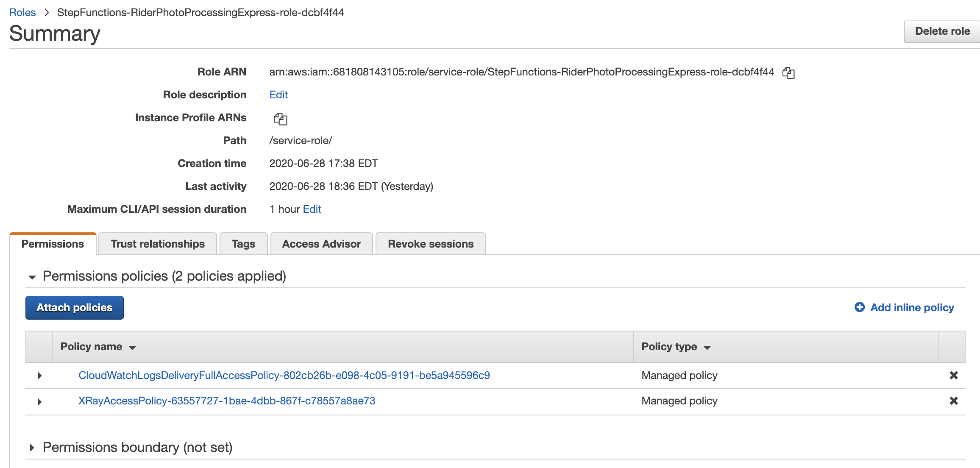Click the Permissions policies (2 policies applied) heading

pyautogui.click(x=164, y=276)
